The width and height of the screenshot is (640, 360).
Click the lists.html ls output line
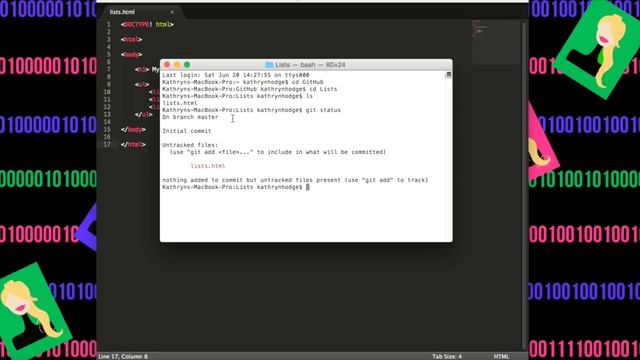click(180, 103)
